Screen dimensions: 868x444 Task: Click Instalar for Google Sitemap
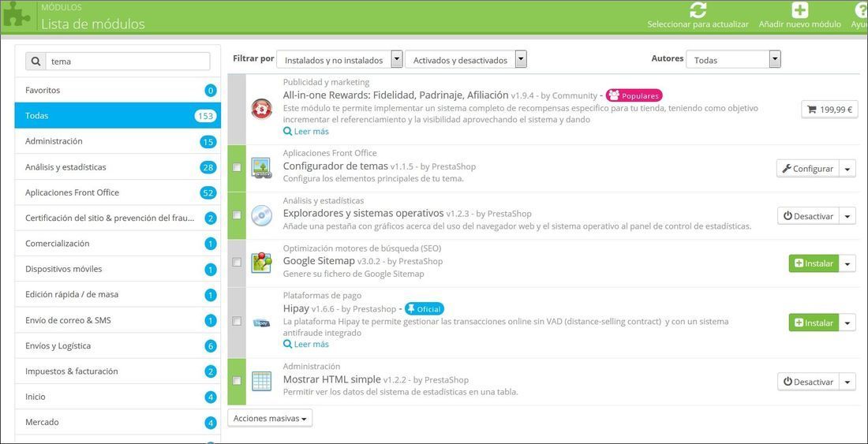click(814, 263)
